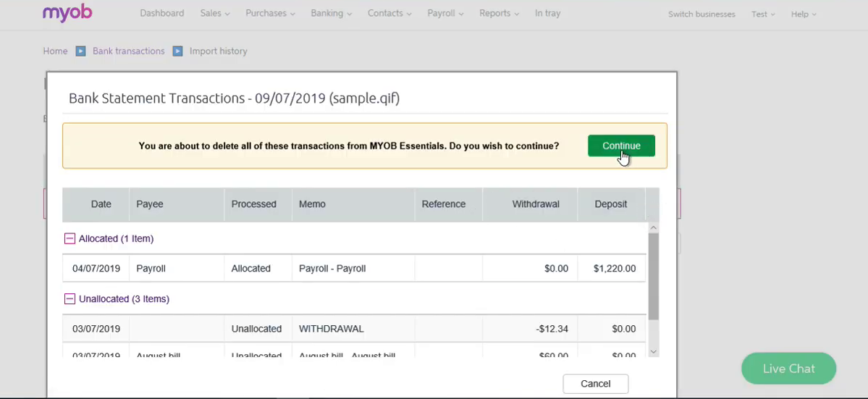Click the $0.00 withdrawal in the Payroll row
The width and height of the screenshot is (868, 399).
(556, 269)
